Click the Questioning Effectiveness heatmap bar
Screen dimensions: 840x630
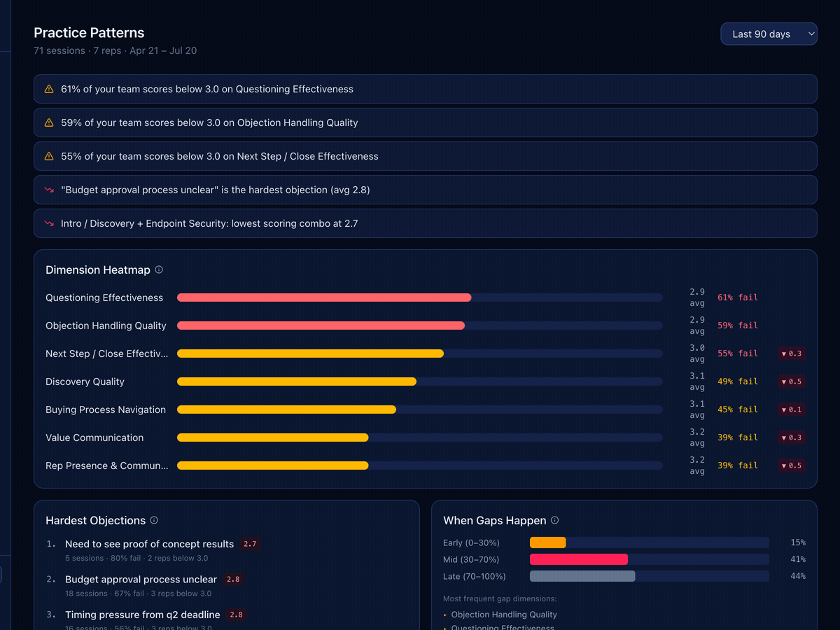pyautogui.click(x=420, y=297)
